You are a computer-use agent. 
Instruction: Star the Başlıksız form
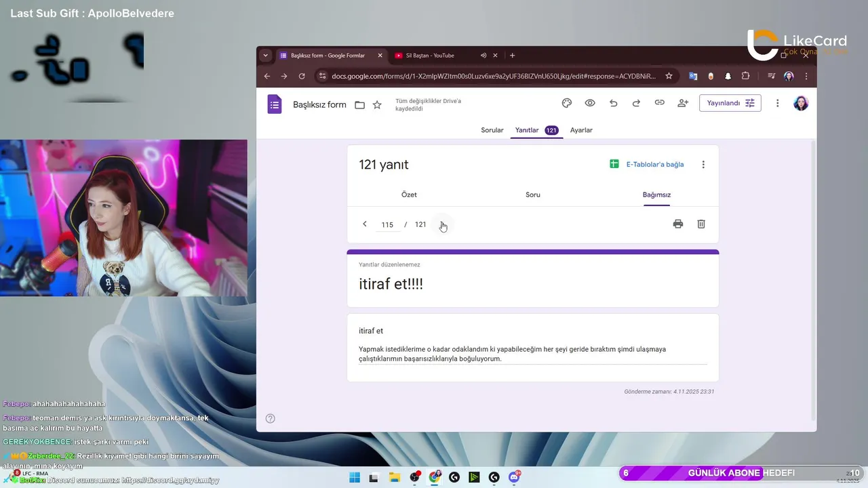(x=377, y=105)
